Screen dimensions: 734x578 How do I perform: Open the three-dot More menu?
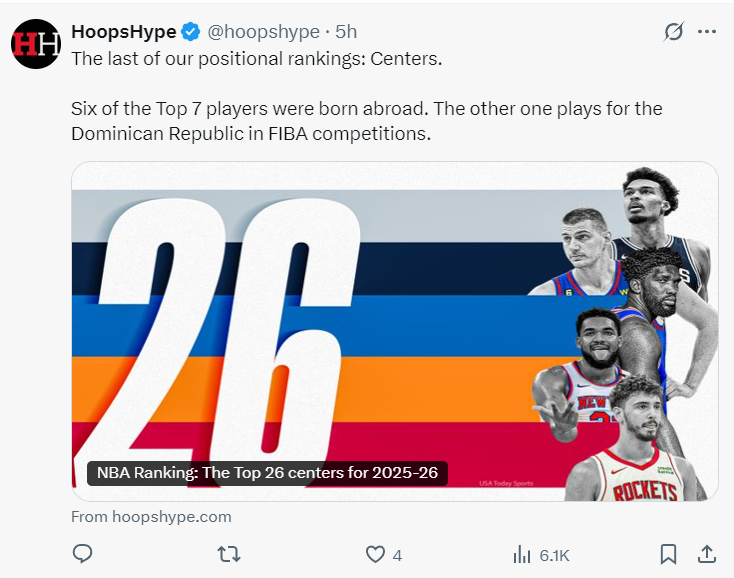click(x=707, y=32)
